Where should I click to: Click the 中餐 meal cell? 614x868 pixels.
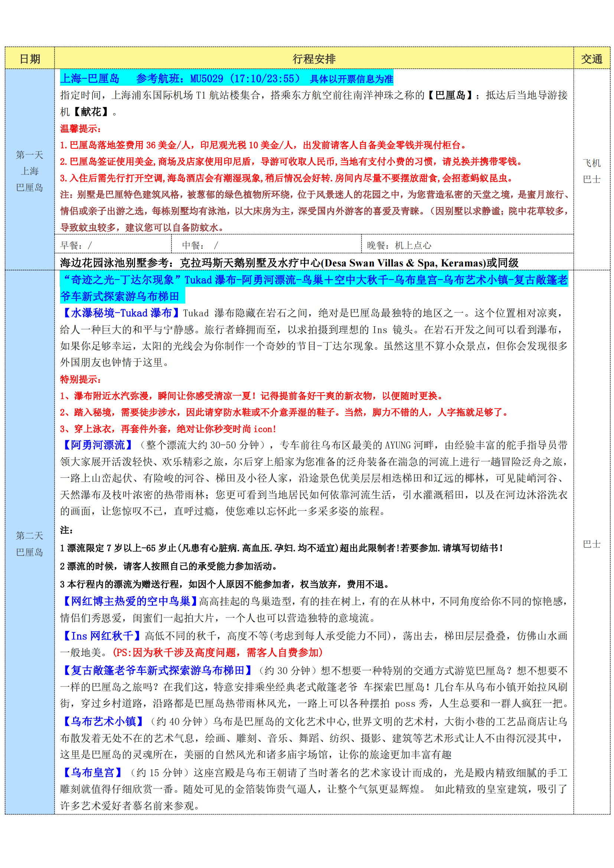[x=266, y=245]
